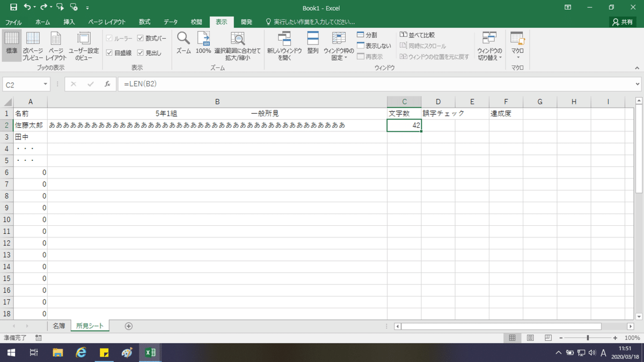Insert function via fx icon
Screen dimensions: 644x362
coord(107,84)
